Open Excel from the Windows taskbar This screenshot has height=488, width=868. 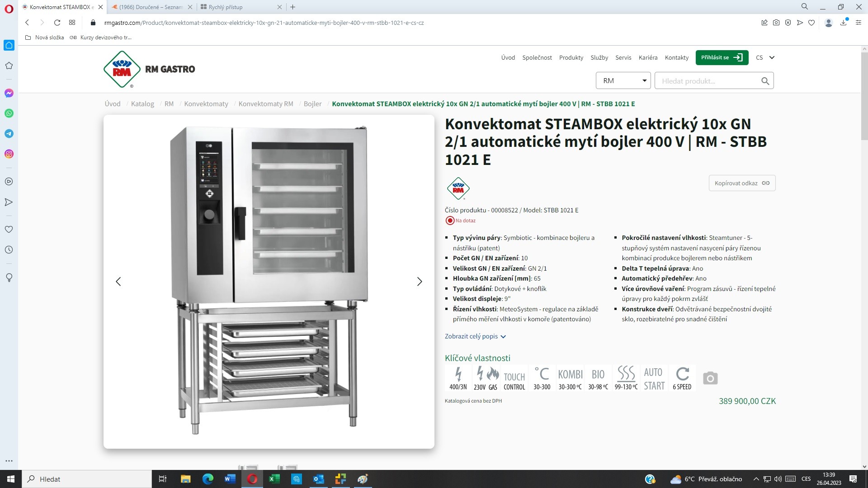(274, 479)
